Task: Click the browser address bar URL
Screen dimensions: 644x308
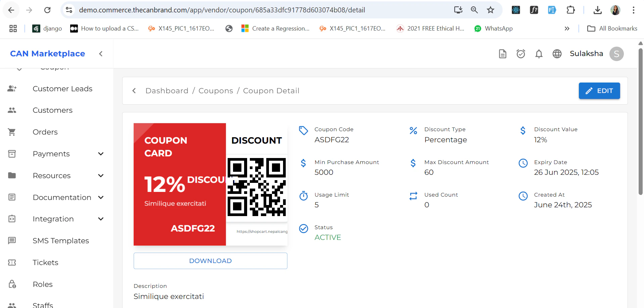Action: (222, 10)
